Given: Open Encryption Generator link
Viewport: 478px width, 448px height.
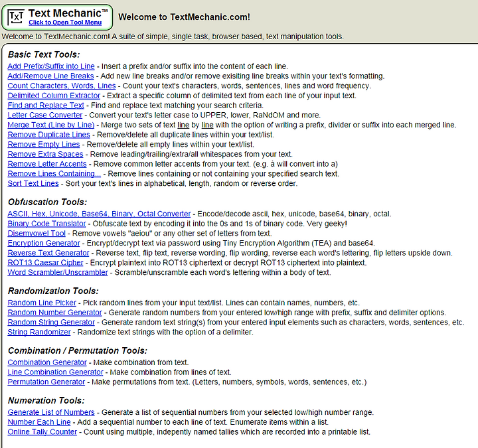Looking at the screenshot, I should 44,243.
